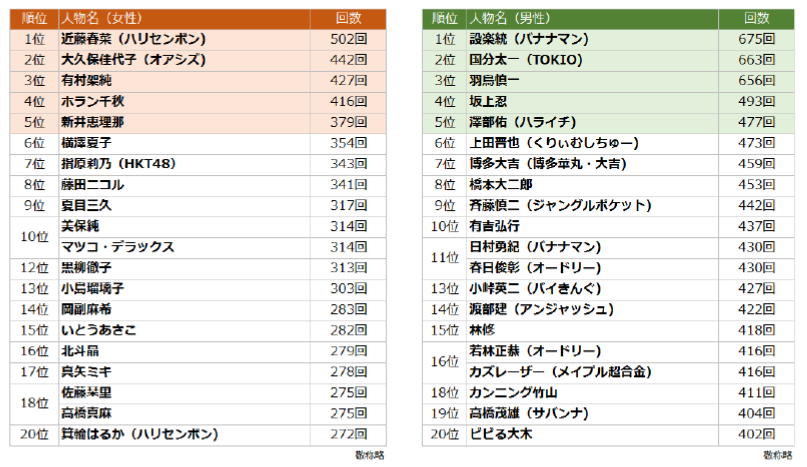Click 設楽統（バナナマン） in the male table
This screenshot has width=807, height=467.
click(x=529, y=39)
